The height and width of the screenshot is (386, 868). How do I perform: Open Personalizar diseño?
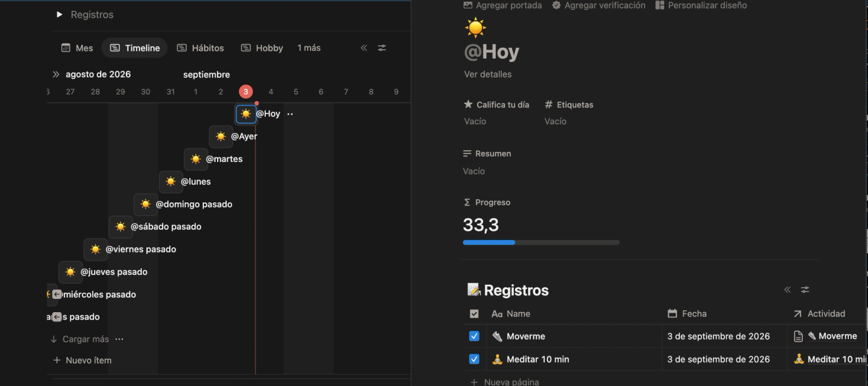[x=701, y=6]
